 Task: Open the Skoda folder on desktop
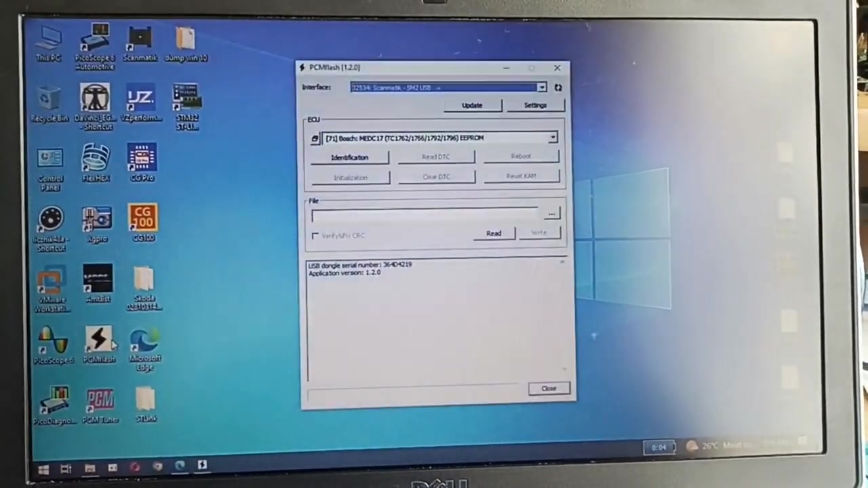[143, 289]
